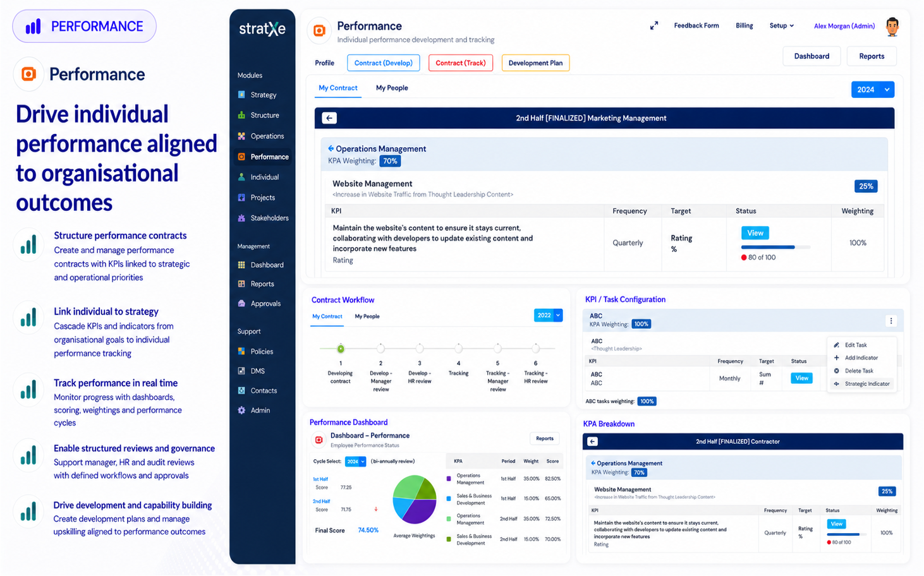Click View button in ABC KPI row
Viewport: 924px width, 576px height.
(x=801, y=378)
